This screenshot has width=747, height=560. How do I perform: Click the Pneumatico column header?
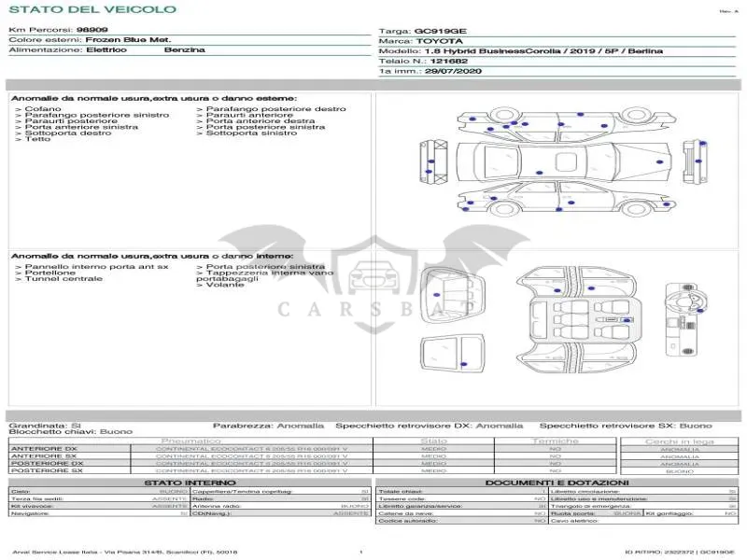click(x=191, y=441)
